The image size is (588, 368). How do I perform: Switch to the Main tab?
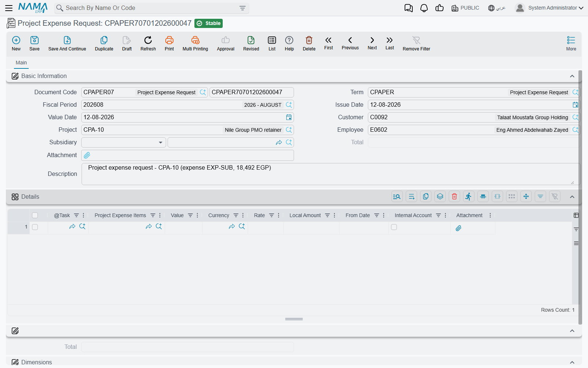[x=21, y=63]
